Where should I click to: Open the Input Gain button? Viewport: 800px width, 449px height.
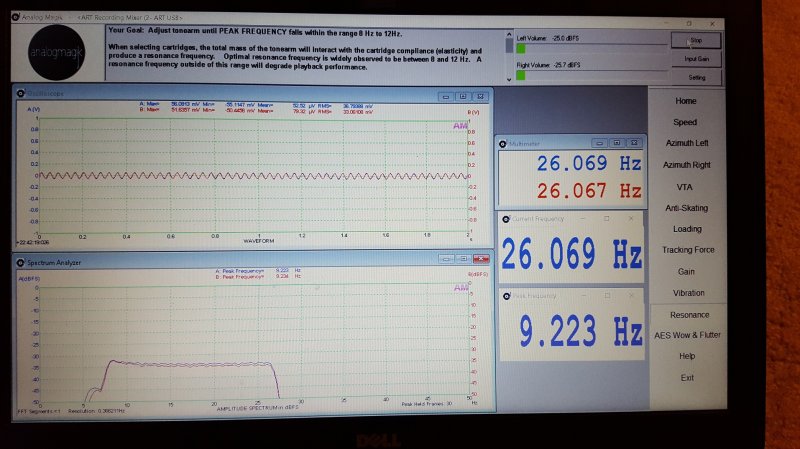tap(696, 59)
